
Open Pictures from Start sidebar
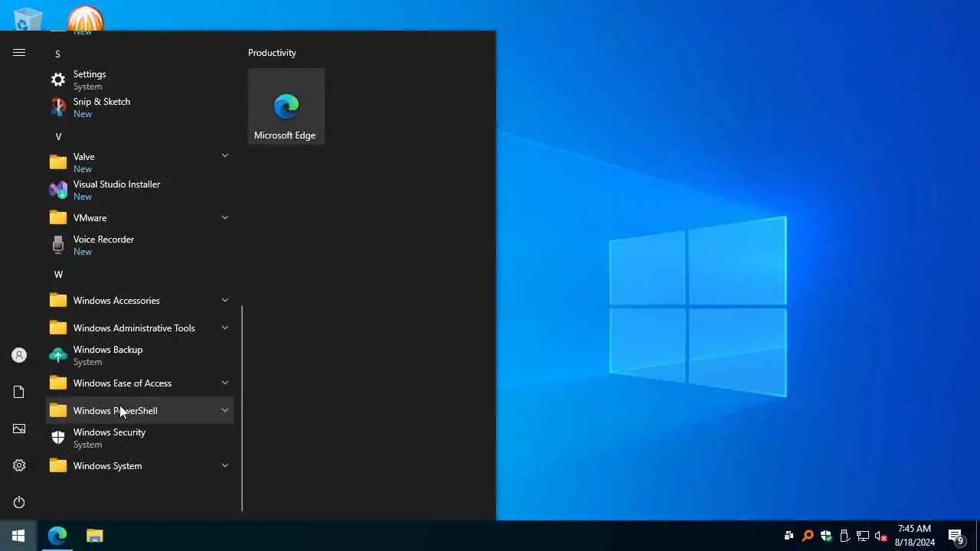tap(19, 429)
